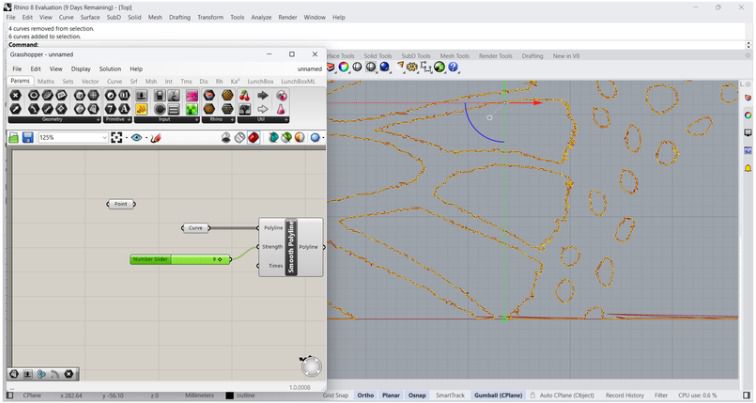Viewport: 756px width, 403px height.
Task: Toggle Osnap in the status bar
Action: [x=417, y=395]
